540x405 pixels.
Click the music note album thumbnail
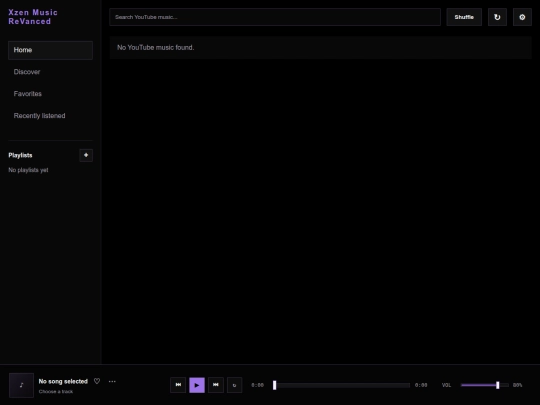point(21,385)
